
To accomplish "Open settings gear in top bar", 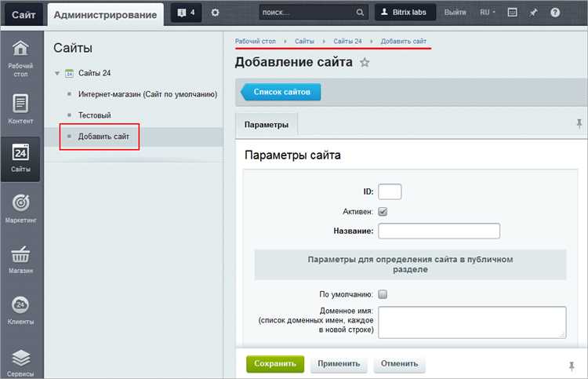I will [215, 13].
